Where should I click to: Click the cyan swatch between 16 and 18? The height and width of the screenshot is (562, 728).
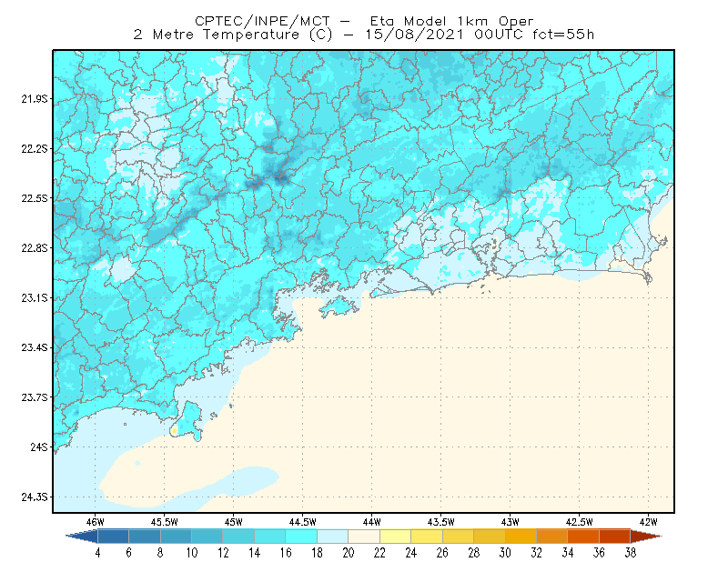pos(301,536)
